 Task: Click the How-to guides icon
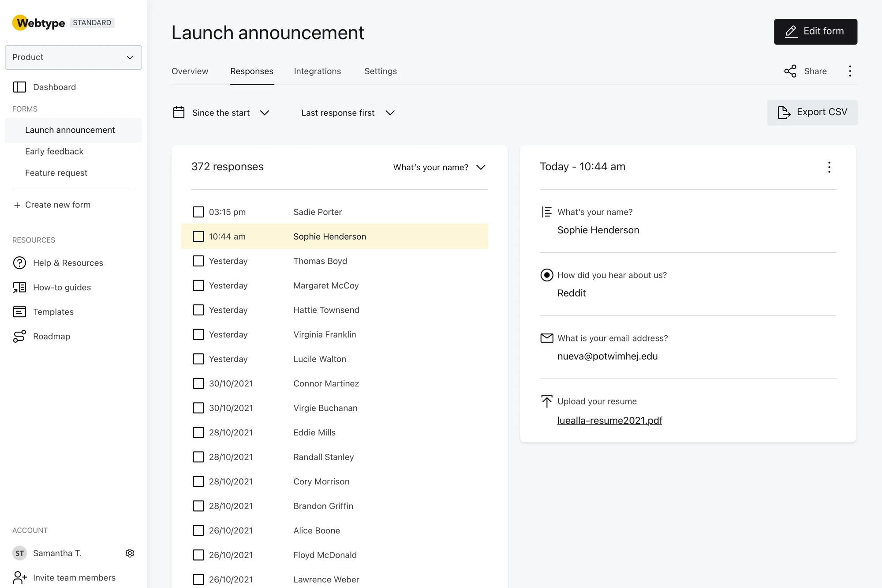[19, 287]
